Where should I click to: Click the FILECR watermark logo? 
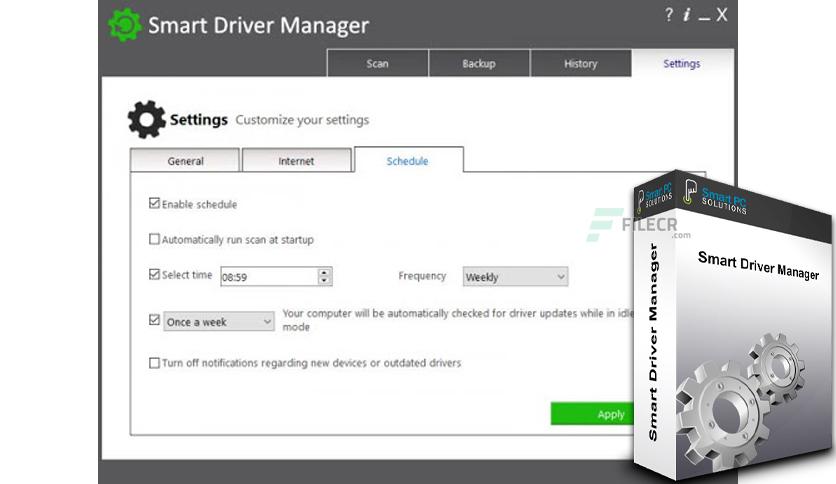(639, 225)
